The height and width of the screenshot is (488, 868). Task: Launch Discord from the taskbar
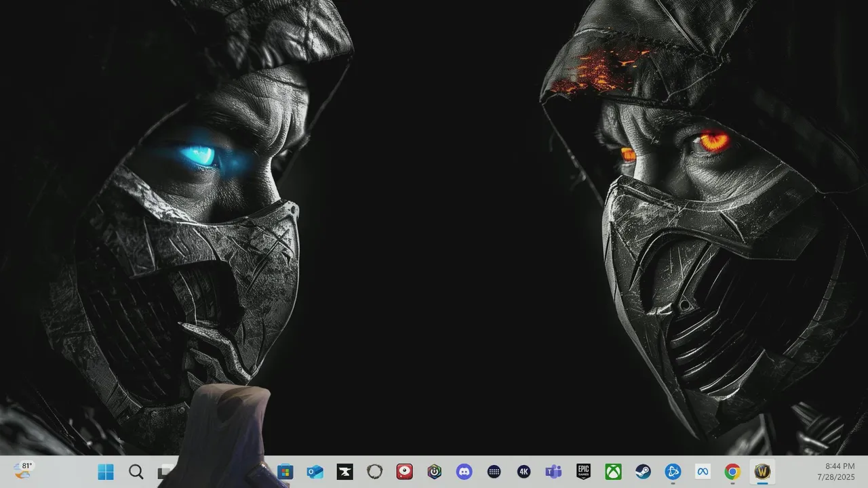(x=465, y=472)
